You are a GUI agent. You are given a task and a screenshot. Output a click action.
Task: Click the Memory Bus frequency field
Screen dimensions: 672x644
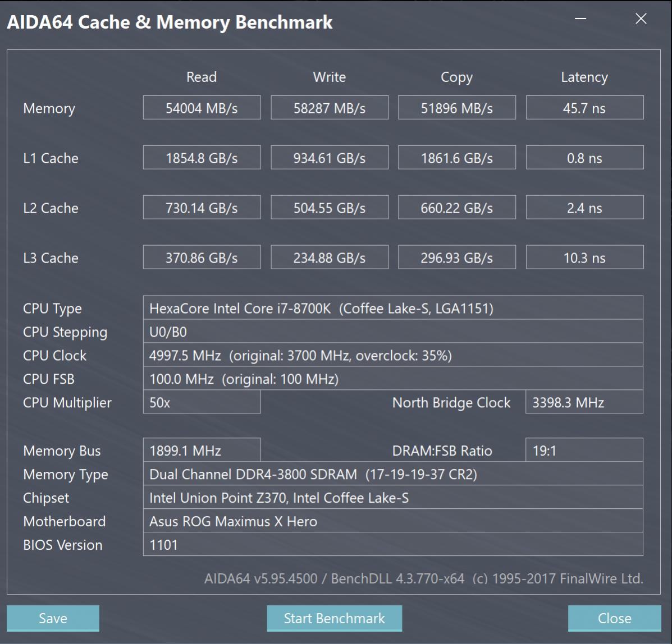(202, 450)
